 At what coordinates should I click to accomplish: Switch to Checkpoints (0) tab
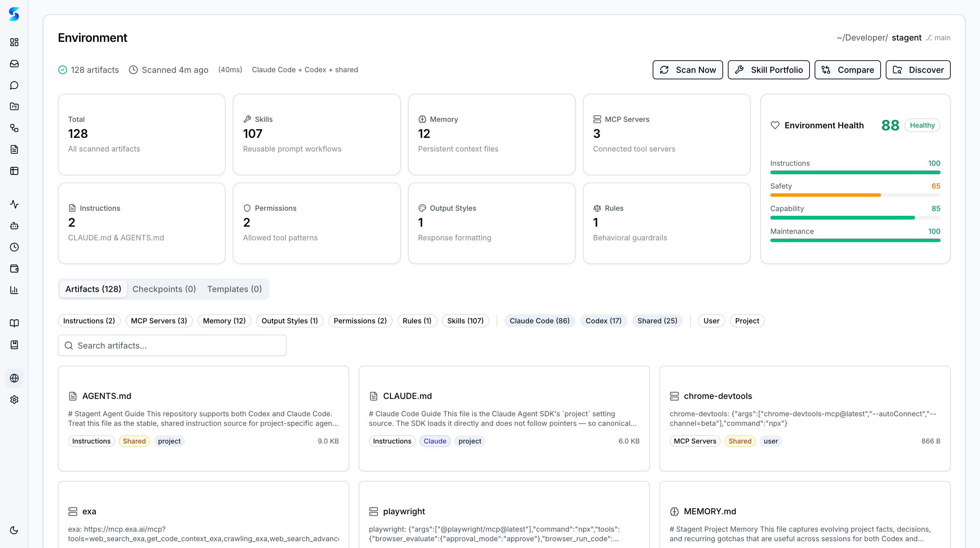tap(164, 289)
